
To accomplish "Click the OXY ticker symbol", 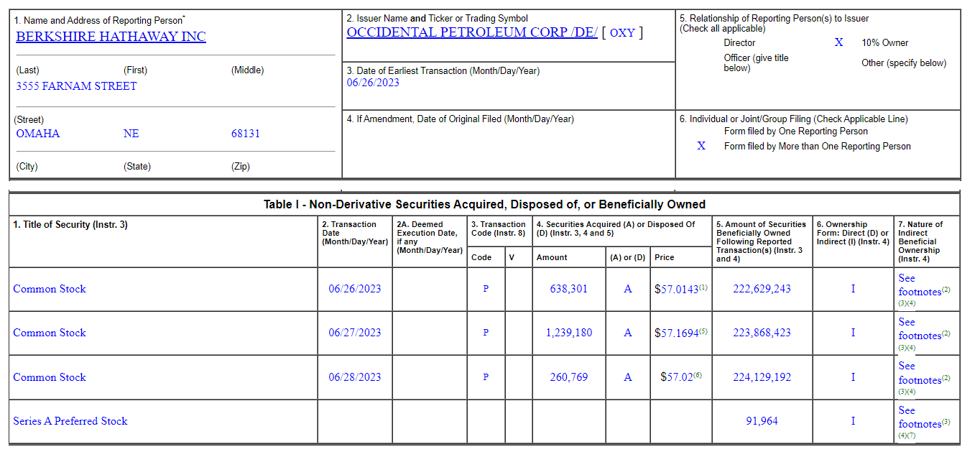I will click(x=622, y=32).
